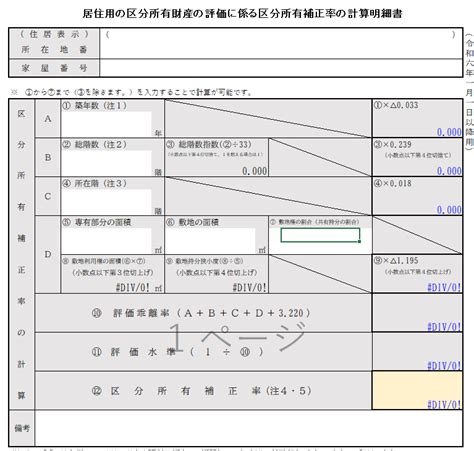Select the 総階数 input cell

point(106,163)
